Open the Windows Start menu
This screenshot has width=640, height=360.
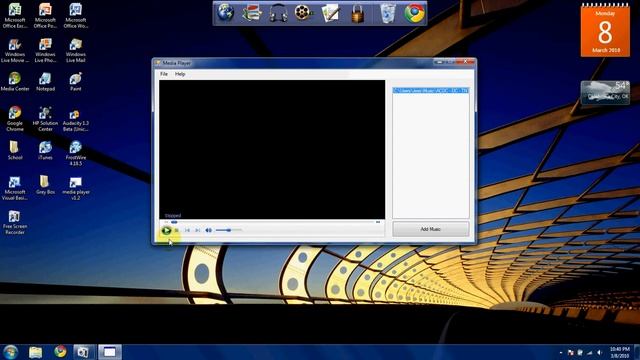(10, 352)
